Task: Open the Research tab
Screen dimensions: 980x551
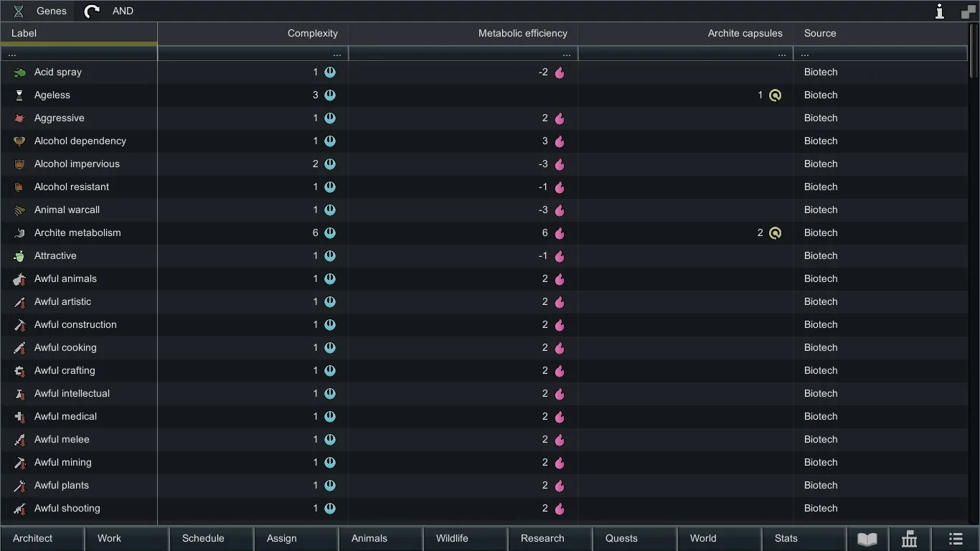Action: pos(542,539)
